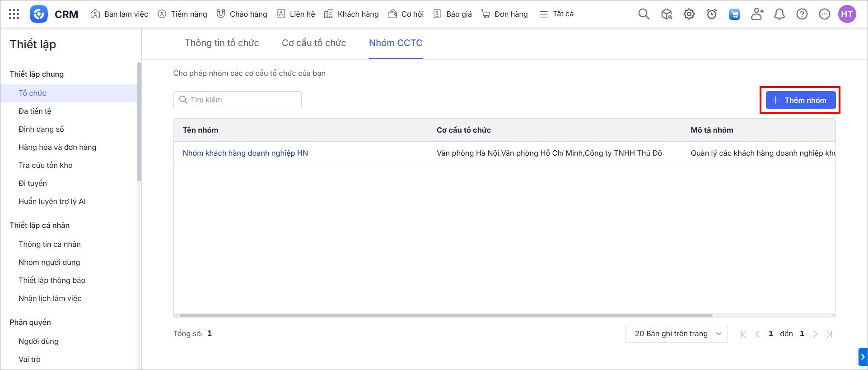Screen dimensions: 868x370
Task: Open 'Khách hàng' in top navigation
Action: click(x=352, y=14)
